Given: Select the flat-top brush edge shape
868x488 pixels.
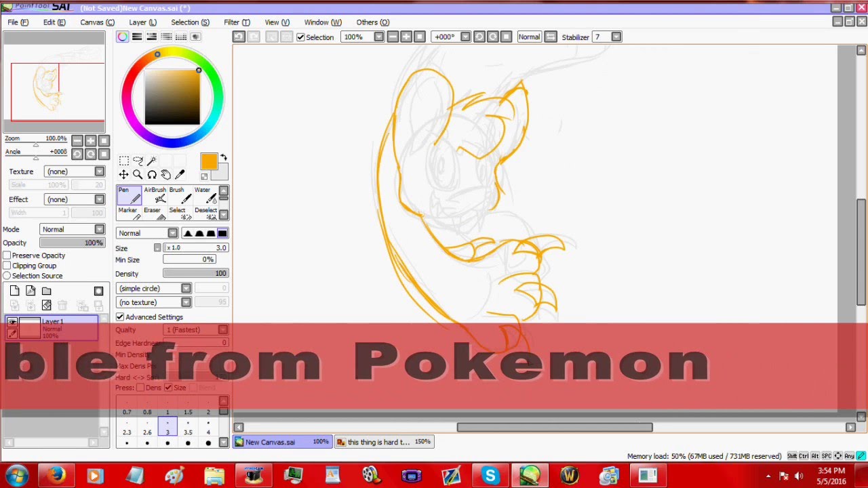Looking at the screenshot, I should point(222,233).
